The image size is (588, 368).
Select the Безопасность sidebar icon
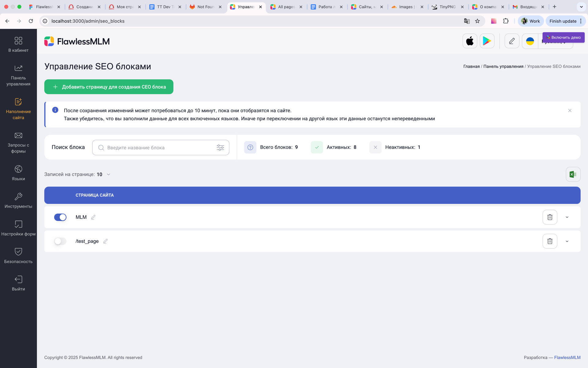pos(18,255)
